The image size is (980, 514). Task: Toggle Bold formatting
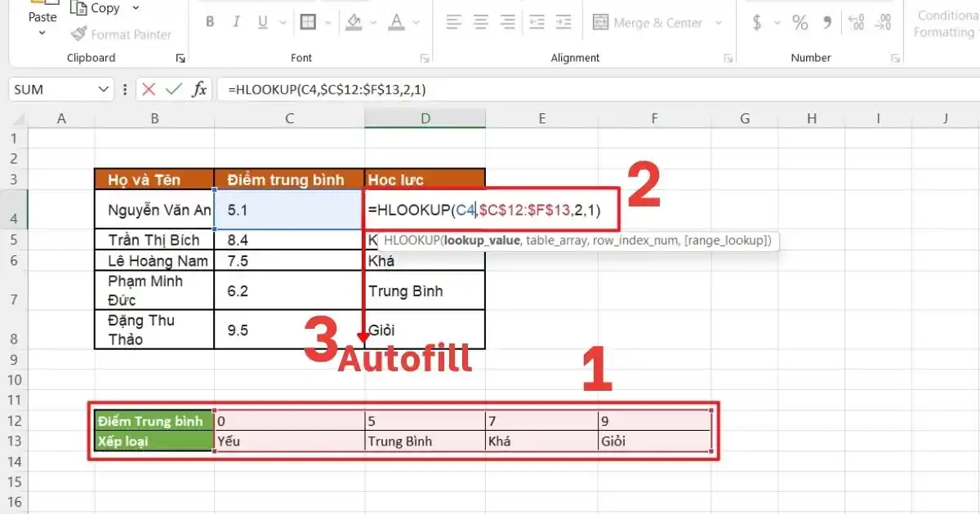tap(210, 22)
